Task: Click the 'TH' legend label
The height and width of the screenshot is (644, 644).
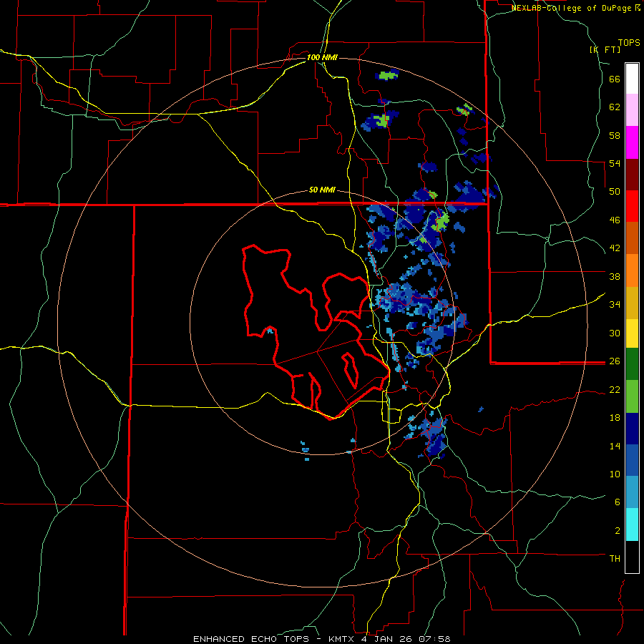Action: point(615,559)
